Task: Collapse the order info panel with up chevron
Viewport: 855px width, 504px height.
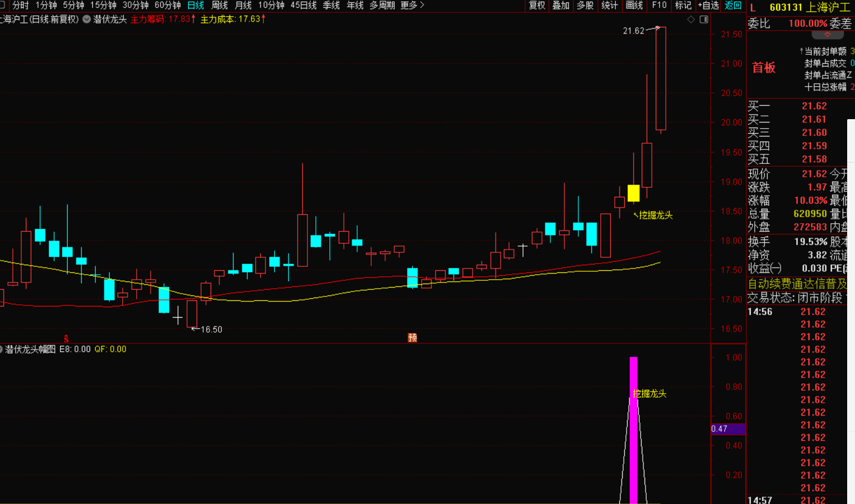Action: (827, 35)
